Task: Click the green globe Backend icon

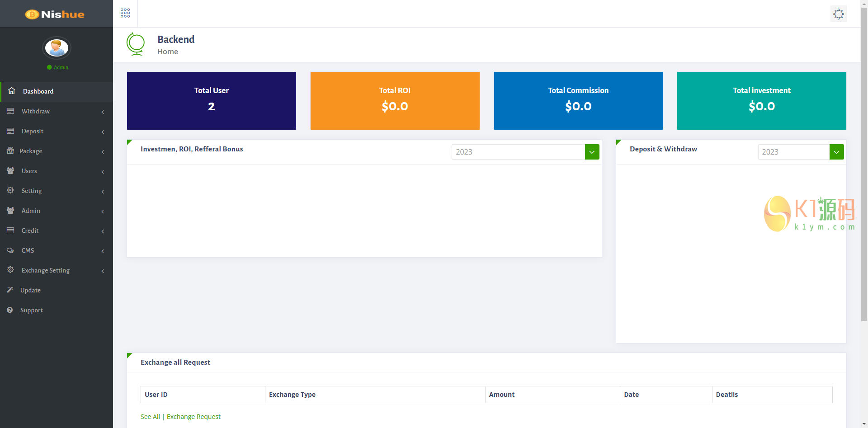Action: (x=135, y=44)
